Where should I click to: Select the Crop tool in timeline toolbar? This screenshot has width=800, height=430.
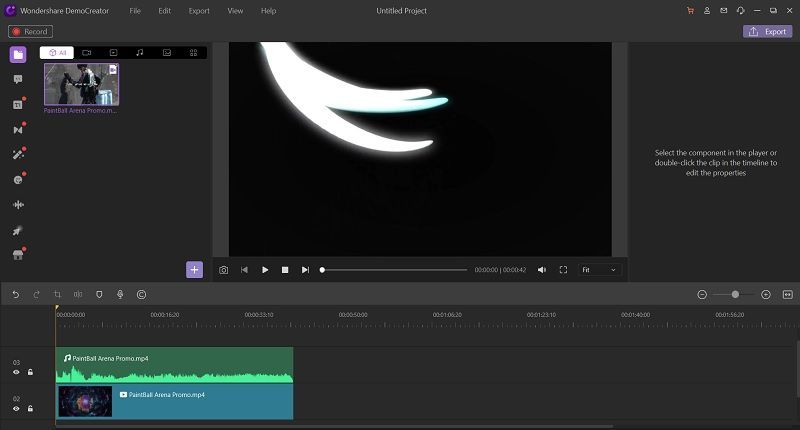(x=57, y=294)
